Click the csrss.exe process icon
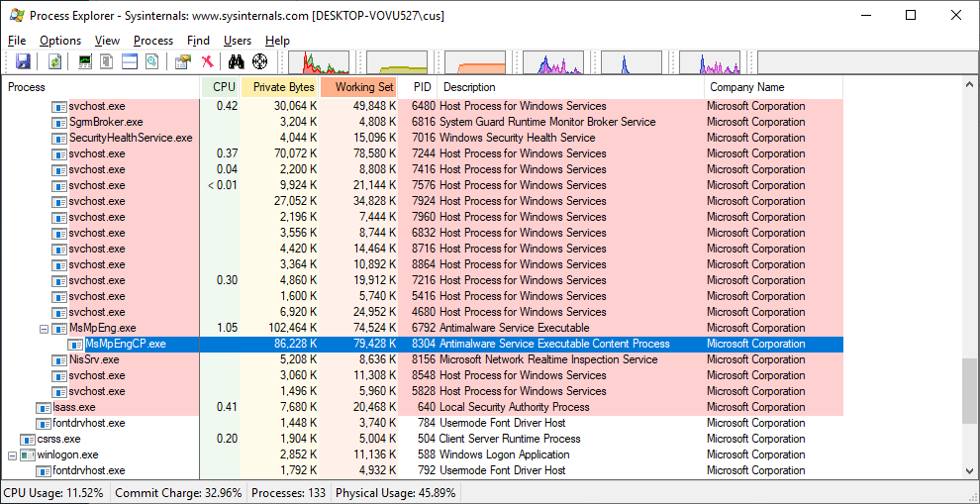The image size is (980, 504). (28, 439)
